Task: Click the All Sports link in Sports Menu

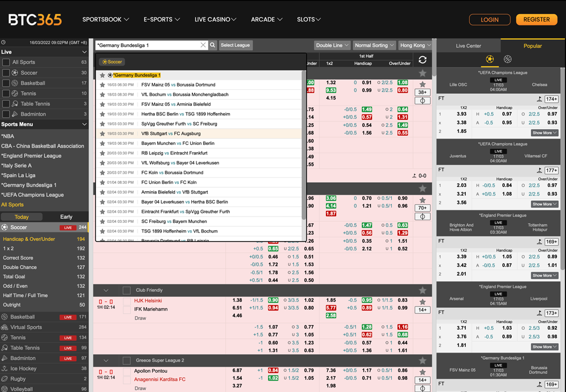Action: click(x=12, y=204)
